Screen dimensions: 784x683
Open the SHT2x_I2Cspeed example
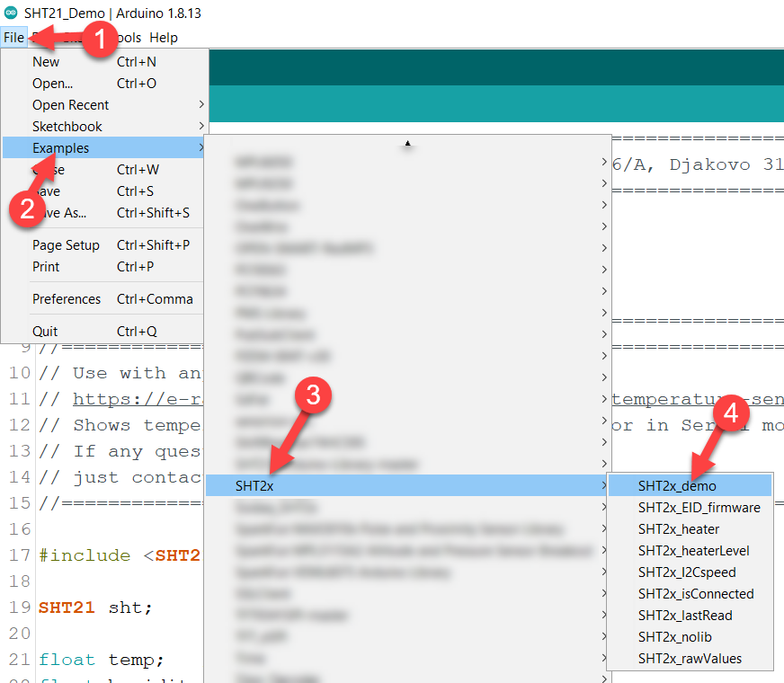[690, 572]
